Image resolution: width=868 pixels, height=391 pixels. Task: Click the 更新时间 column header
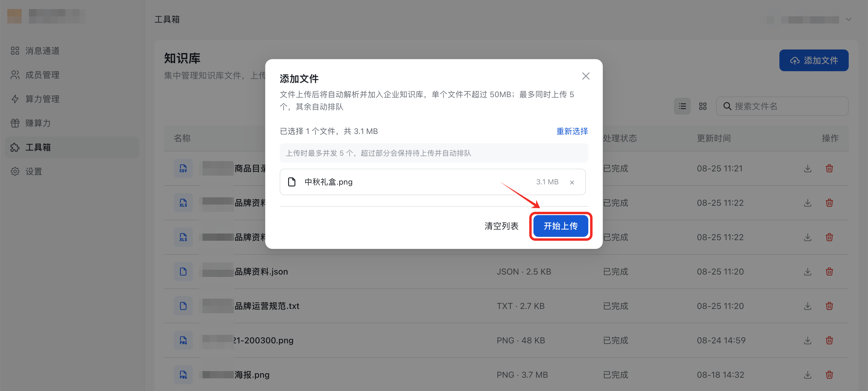pyautogui.click(x=714, y=138)
